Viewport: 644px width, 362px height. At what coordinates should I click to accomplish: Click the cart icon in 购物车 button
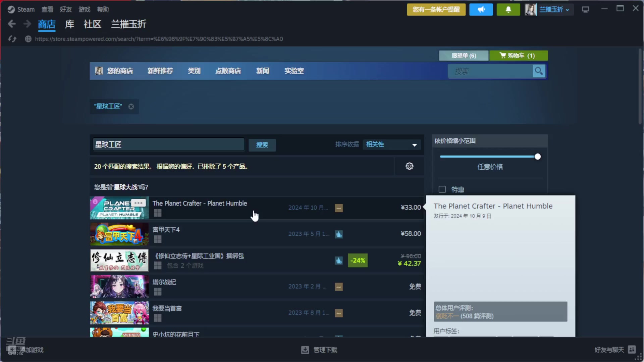click(x=502, y=55)
